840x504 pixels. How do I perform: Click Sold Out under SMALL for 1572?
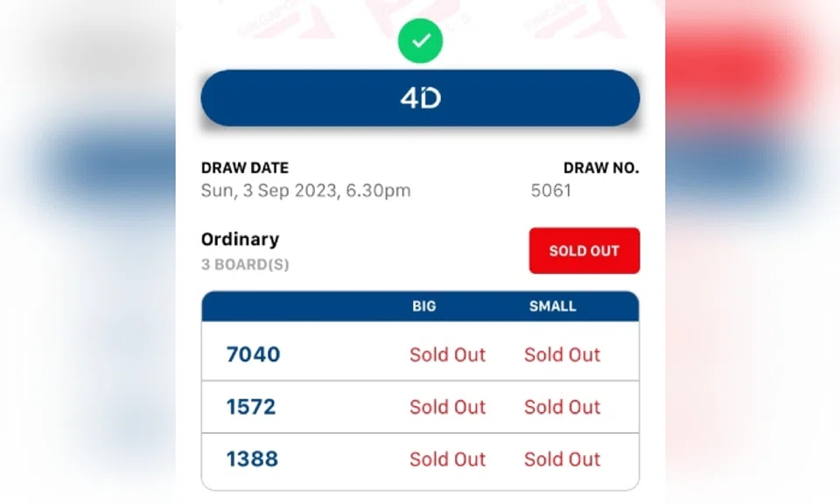click(x=562, y=407)
